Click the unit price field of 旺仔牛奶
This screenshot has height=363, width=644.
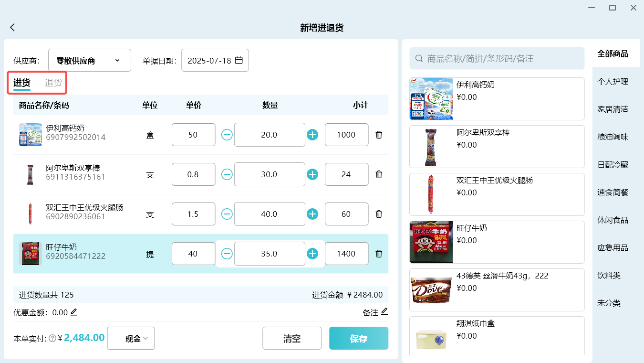tap(193, 254)
